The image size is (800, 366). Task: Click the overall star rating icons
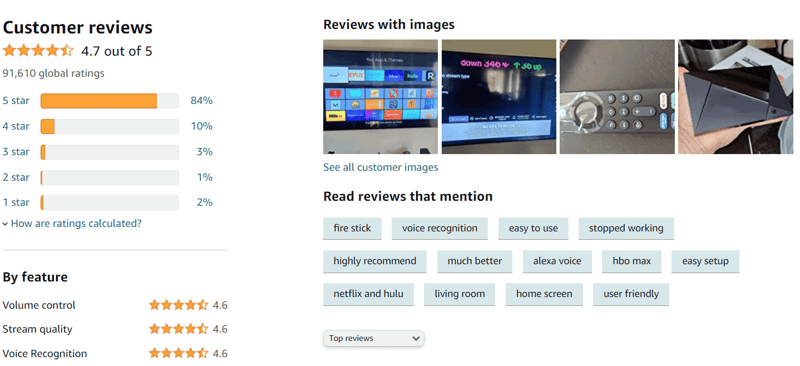(38, 51)
